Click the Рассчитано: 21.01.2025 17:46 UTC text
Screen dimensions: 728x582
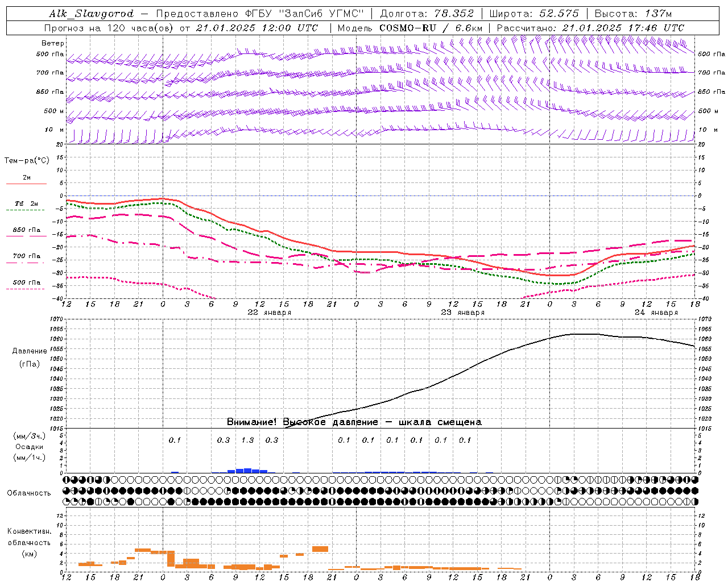click(x=591, y=28)
